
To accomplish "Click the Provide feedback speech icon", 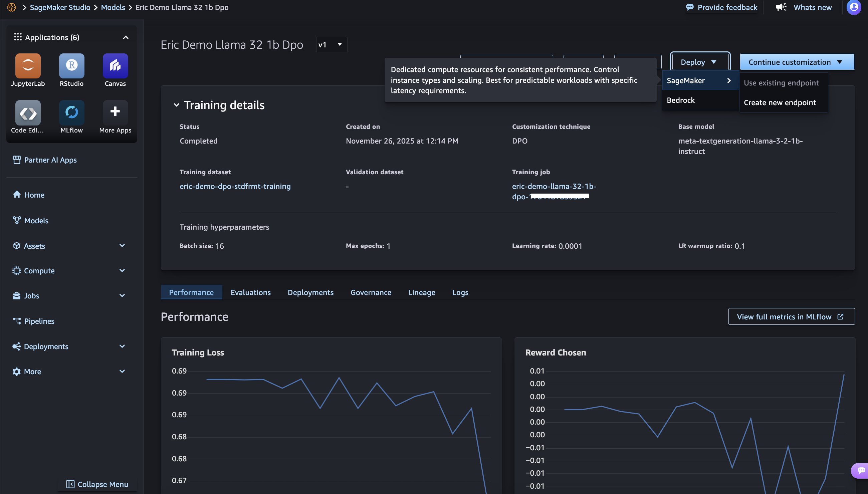I will point(689,7).
